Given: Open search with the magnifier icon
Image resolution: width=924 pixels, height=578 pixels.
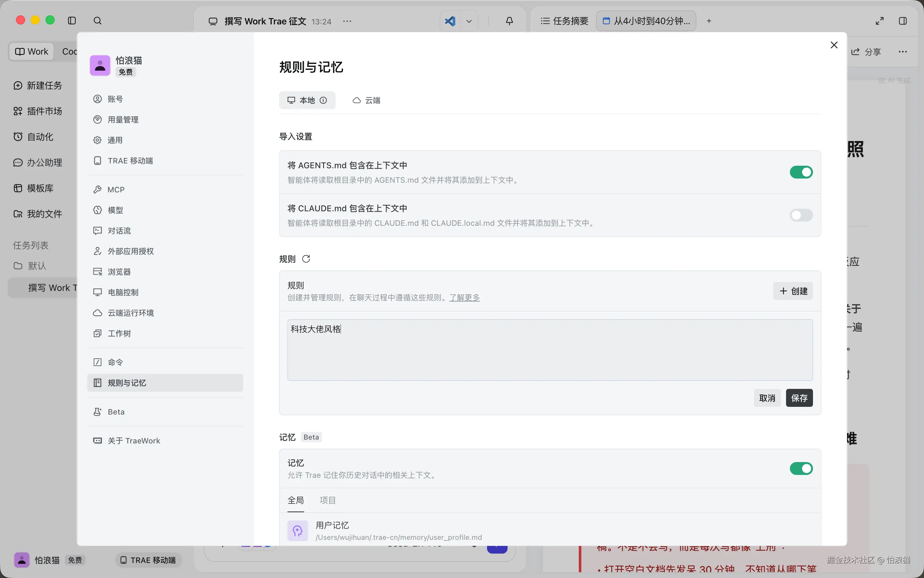Looking at the screenshot, I should 97,21.
